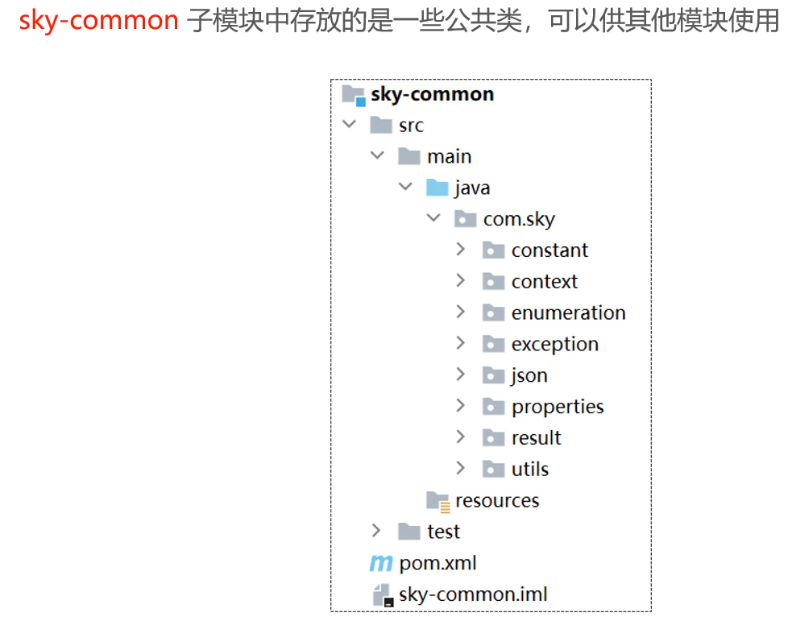Image resolution: width=795 pixels, height=619 pixels.
Task: Expand the exception package arrow
Action: [460, 343]
